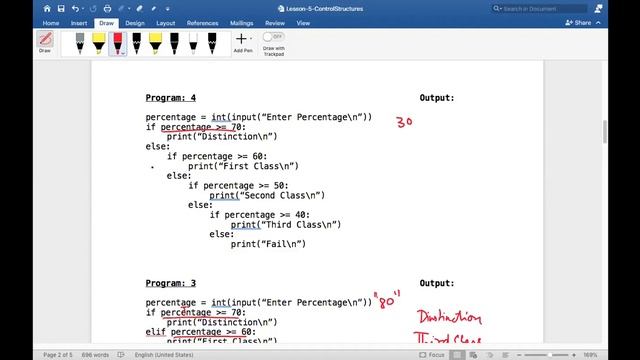
Task: Print the document with printer icon
Action: tap(107, 9)
